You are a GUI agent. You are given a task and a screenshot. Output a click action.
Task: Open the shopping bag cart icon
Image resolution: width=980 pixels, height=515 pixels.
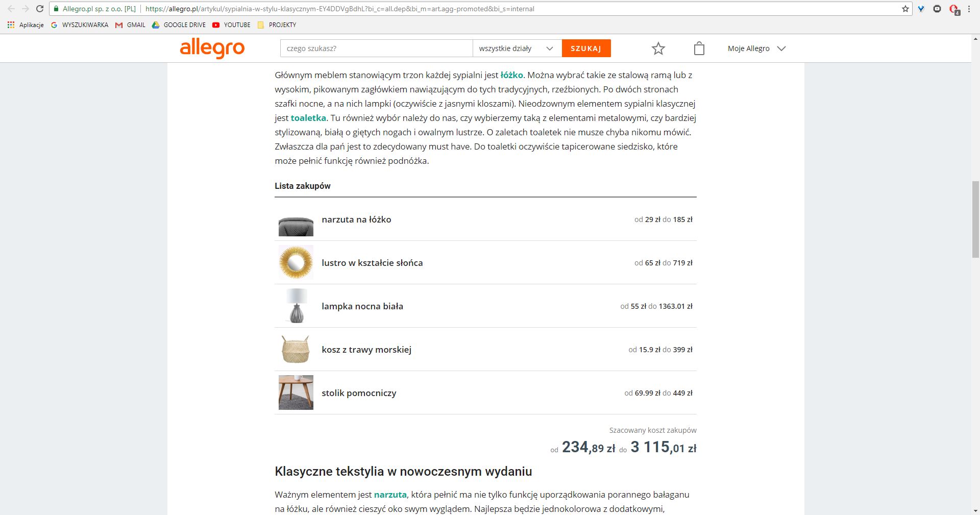click(699, 48)
